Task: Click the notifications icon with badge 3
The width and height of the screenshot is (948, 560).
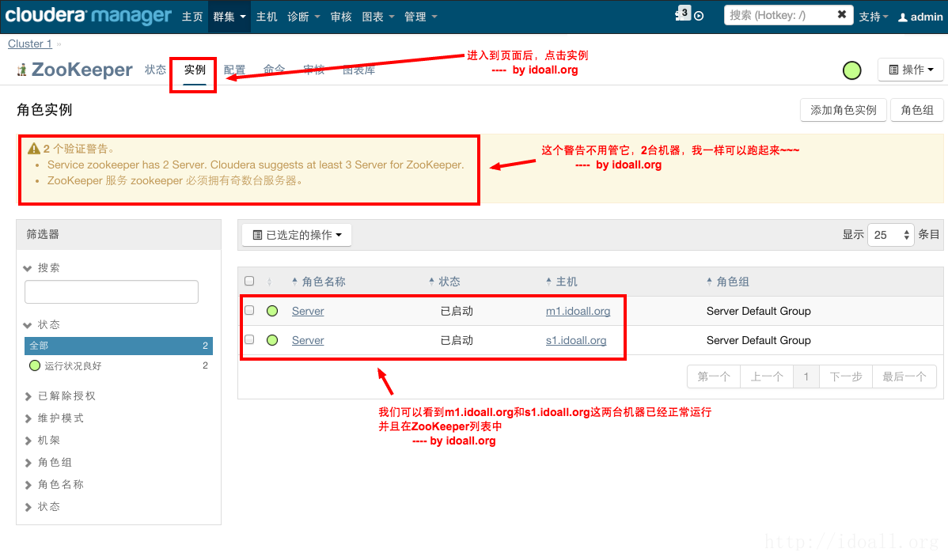Action: point(683,14)
